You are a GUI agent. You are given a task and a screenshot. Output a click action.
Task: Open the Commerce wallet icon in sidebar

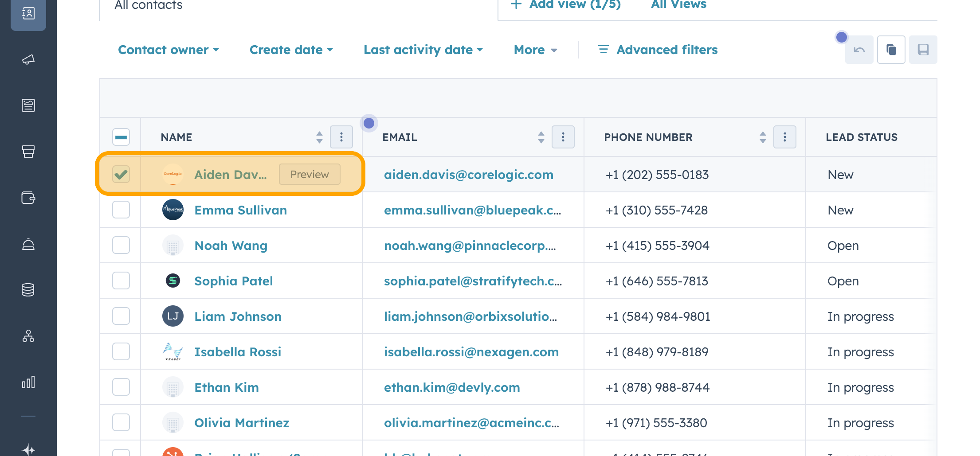point(28,198)
